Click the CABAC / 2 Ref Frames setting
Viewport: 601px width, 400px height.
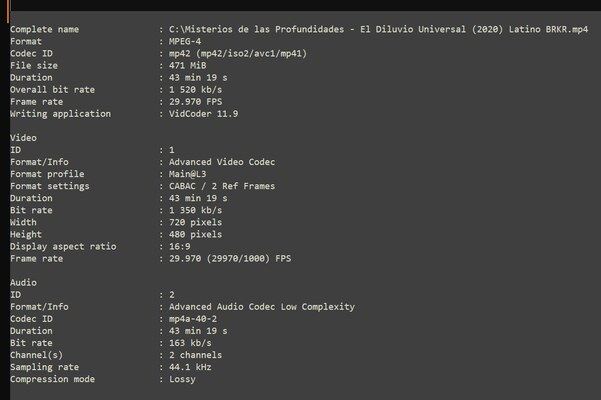(218, 185)
